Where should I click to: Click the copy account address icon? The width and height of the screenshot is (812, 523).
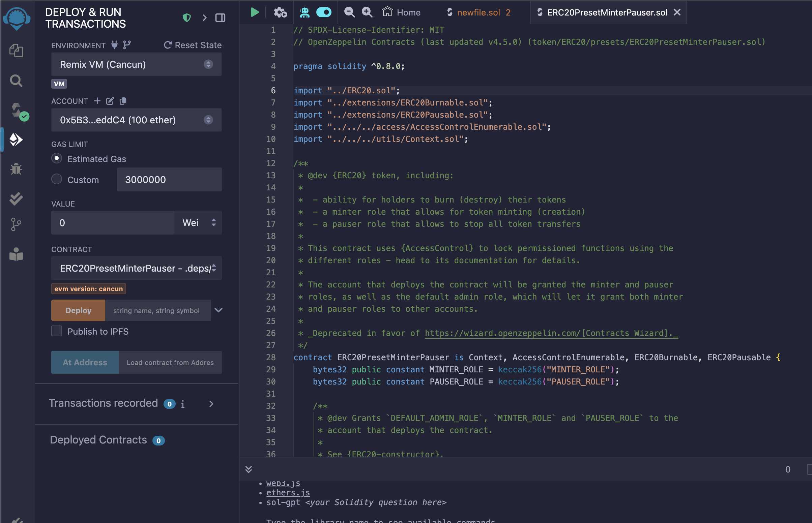tap(123, 101)
